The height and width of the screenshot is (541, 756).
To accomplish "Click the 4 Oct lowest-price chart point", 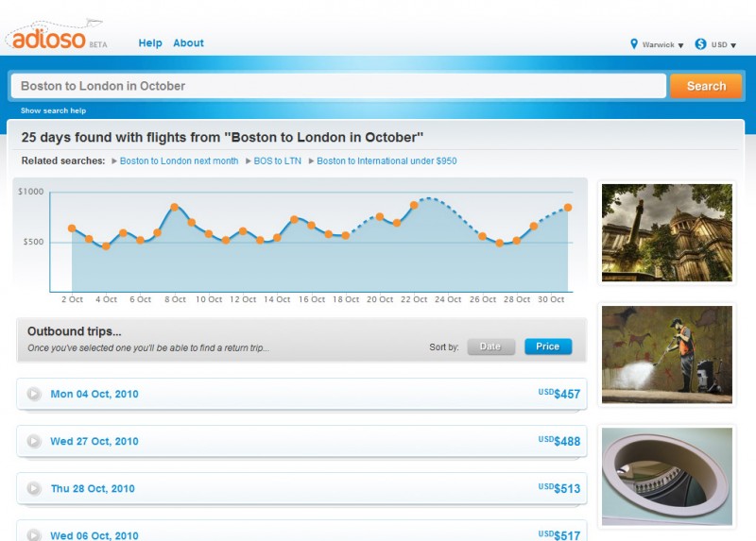I will pyautogui.click(x=106, y=246).
